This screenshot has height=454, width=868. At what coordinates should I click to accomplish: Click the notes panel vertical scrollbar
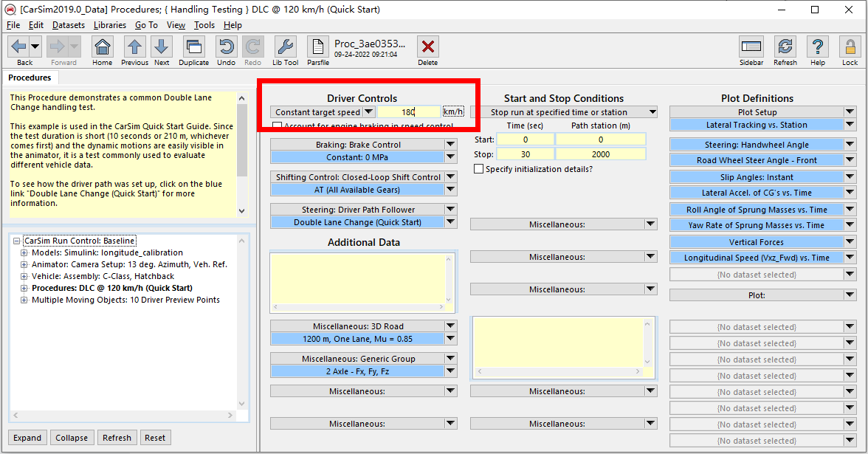point(242,154)
